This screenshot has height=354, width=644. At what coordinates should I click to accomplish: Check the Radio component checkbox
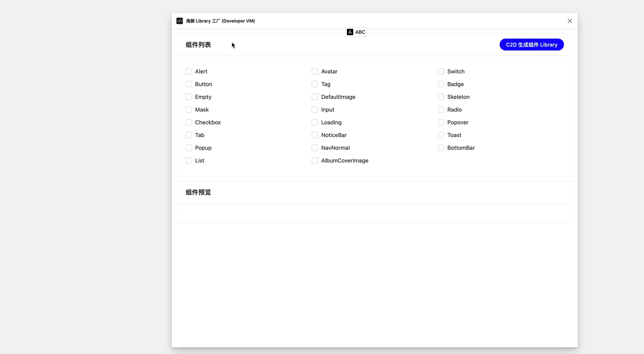pyautogui.click(x=441, y=110)
